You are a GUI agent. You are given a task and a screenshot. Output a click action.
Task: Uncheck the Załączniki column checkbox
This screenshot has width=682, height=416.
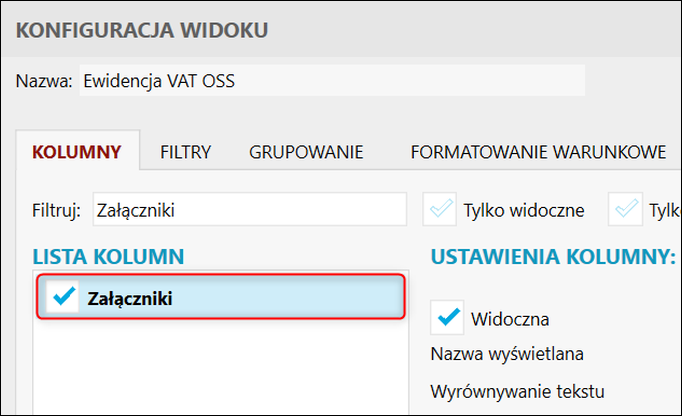(x=63, y=297)
